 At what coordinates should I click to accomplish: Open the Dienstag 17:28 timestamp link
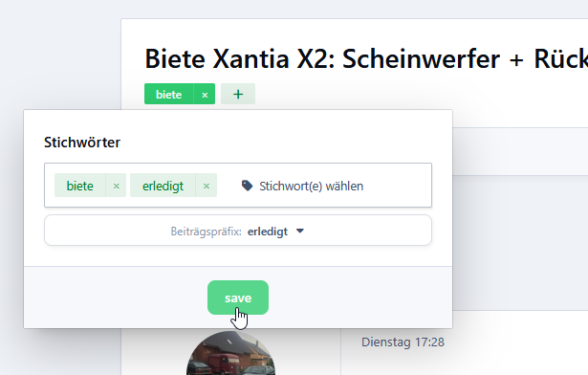tap(403, 342)
